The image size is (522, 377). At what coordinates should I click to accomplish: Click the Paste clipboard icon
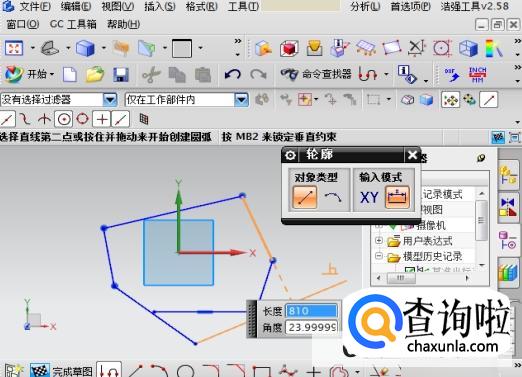(203, 74)
